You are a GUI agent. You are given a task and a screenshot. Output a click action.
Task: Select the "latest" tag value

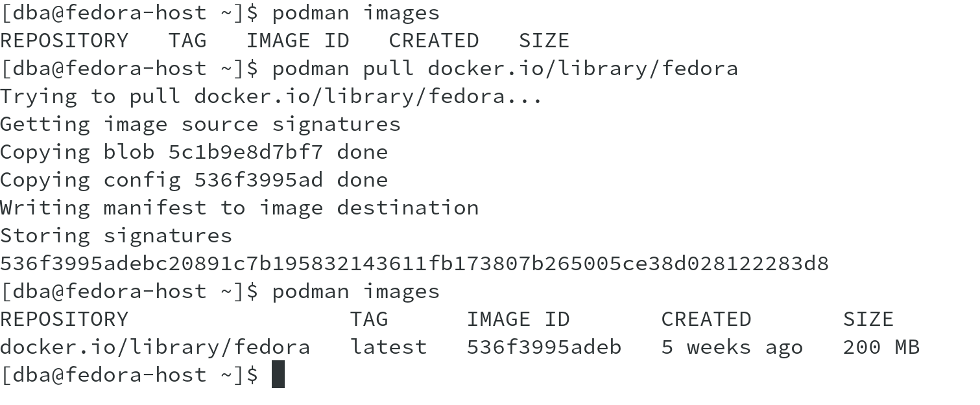(x=388, y=347)
